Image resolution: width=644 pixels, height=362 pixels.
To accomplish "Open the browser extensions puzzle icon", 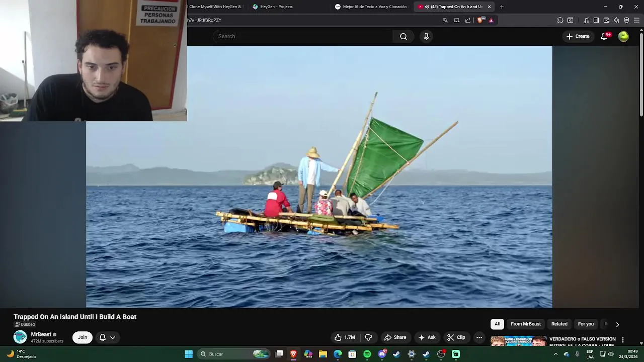I will 560,20.
